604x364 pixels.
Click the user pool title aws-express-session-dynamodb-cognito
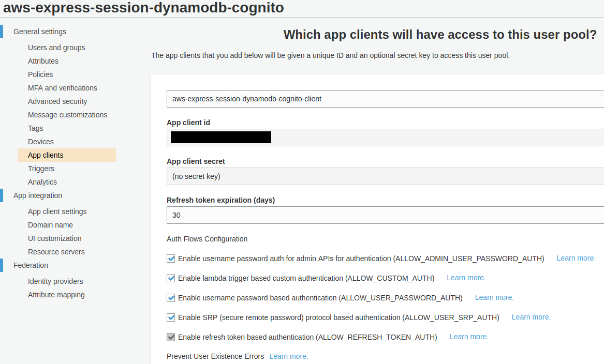click(x=143, y=7)
